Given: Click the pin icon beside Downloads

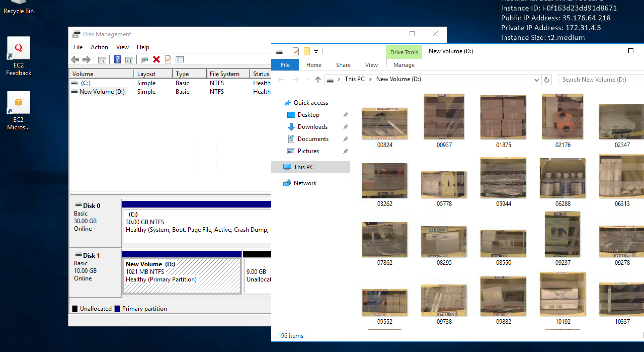Looking at the screenshot, I should [345, 127].
